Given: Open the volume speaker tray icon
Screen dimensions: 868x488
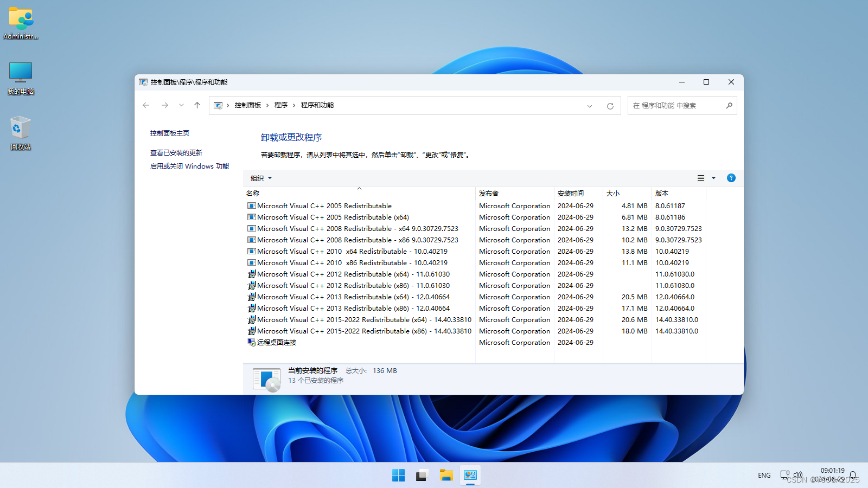Looking at the screenshot, I should 797,475.
